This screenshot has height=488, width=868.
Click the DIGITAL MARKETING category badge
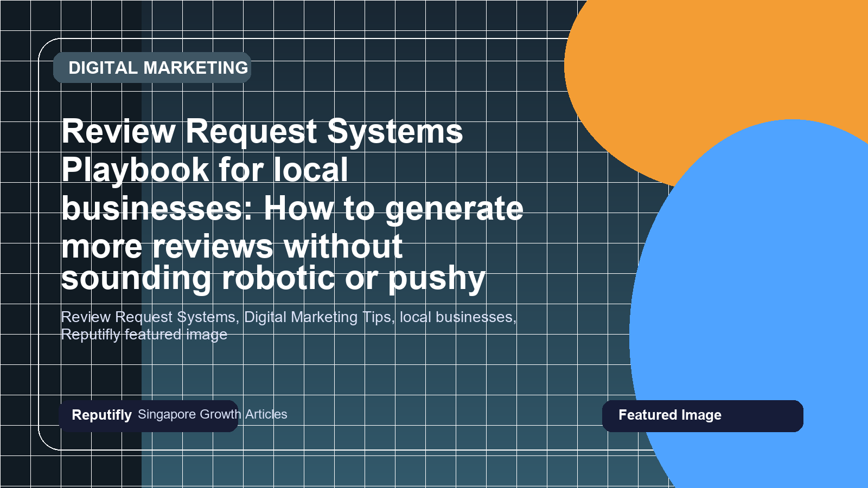152,68
